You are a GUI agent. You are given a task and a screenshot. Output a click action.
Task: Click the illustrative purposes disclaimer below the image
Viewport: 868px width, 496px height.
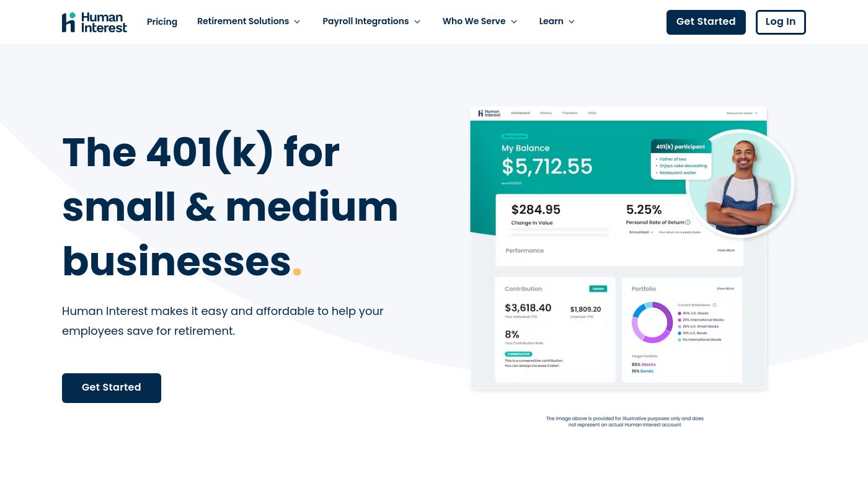pos(625,422)
